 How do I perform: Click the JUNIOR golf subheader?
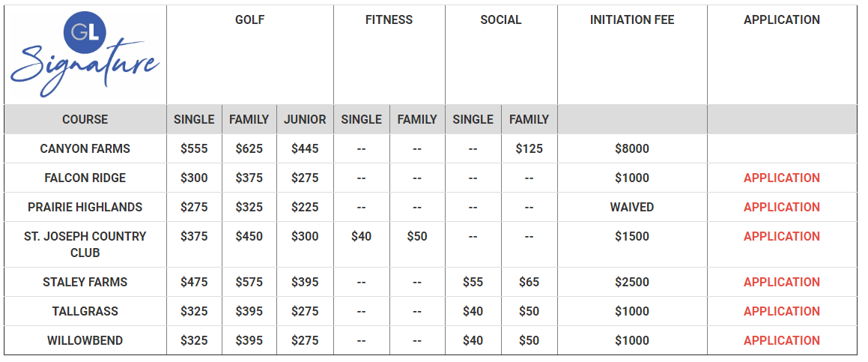tap(305, 119)
